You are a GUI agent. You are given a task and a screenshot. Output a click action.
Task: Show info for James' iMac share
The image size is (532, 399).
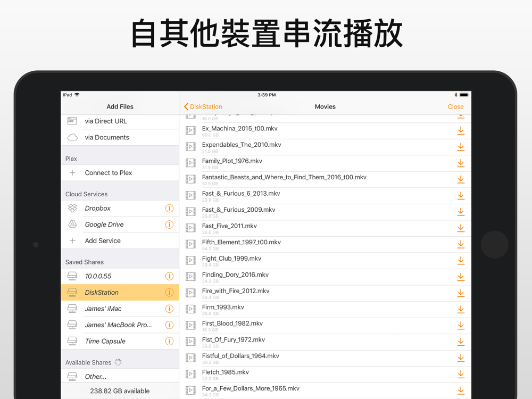pos(169,309)
